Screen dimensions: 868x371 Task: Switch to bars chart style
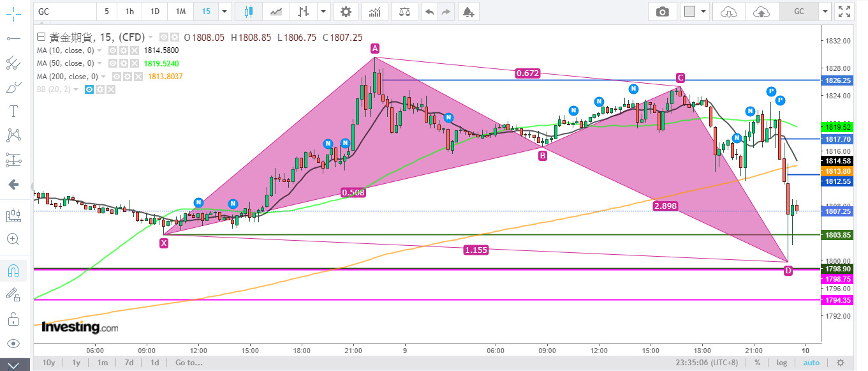pos(304,11)
